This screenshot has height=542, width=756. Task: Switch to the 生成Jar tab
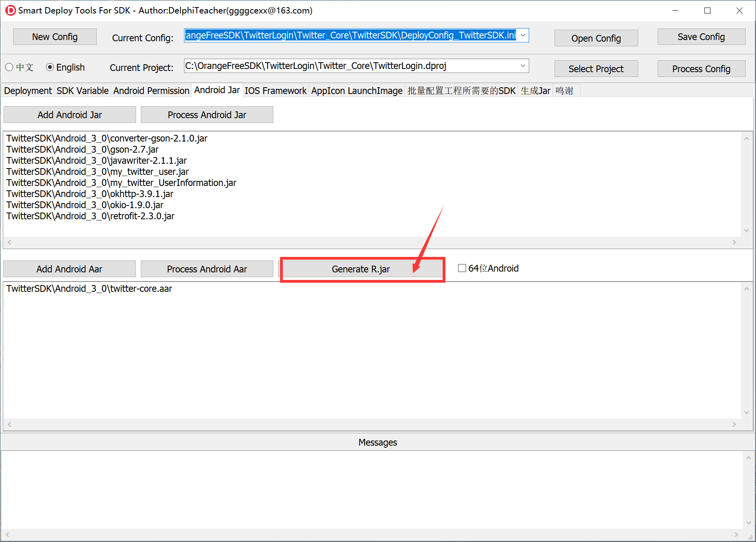[535, 91]
